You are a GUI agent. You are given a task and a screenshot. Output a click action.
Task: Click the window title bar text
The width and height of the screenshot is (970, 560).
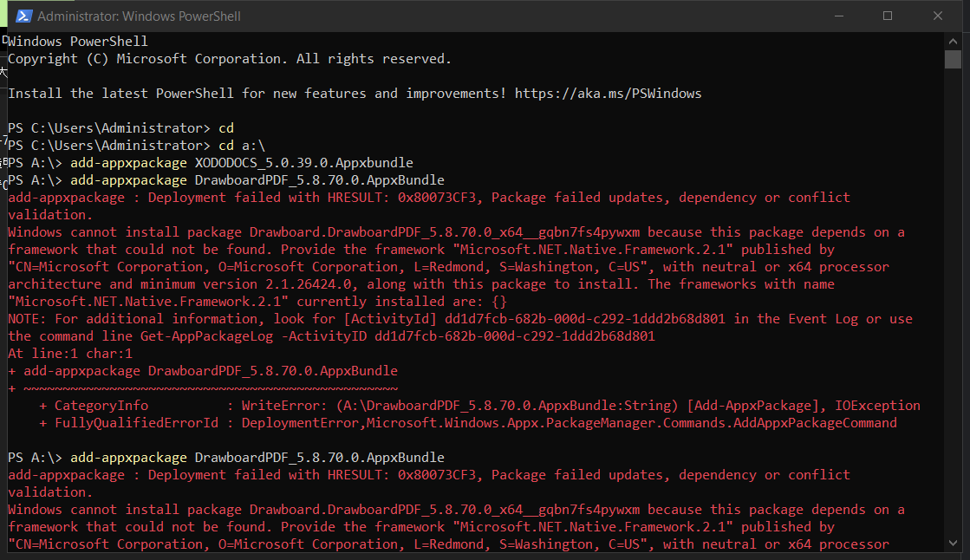coord(139,16)
